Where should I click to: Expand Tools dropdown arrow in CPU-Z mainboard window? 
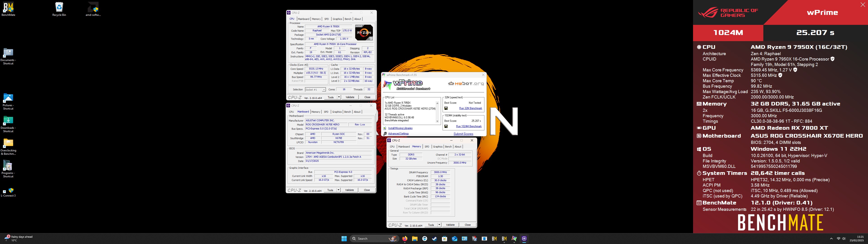[x=338, y=190]
